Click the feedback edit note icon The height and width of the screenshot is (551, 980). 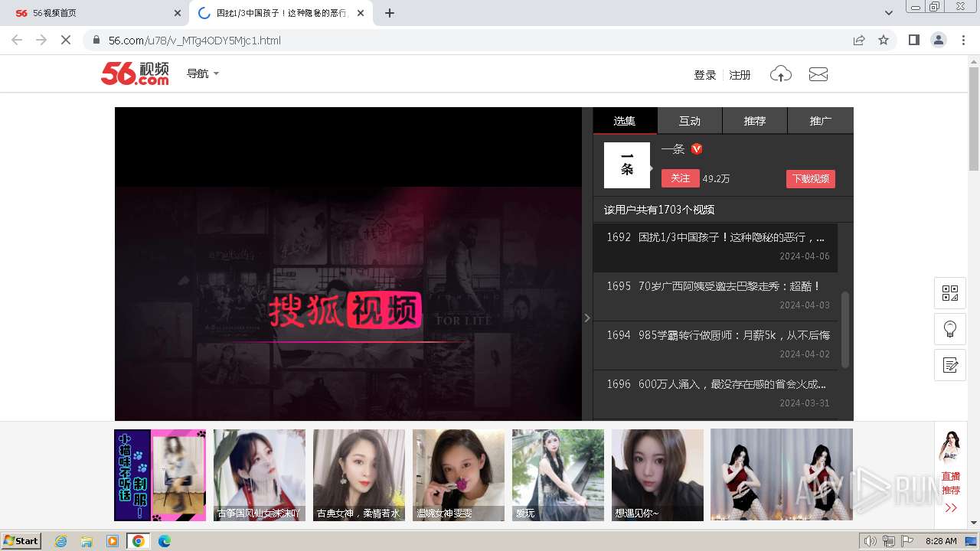950,365
